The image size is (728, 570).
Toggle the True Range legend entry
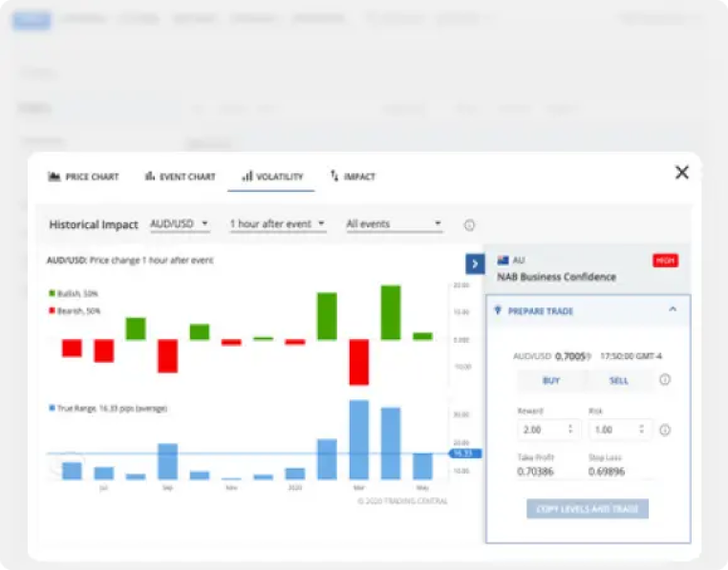pyautogui.click(x=52, y=408)
